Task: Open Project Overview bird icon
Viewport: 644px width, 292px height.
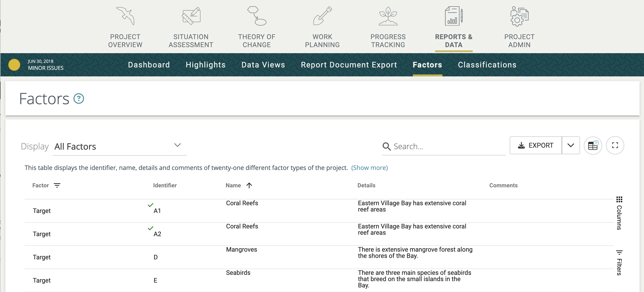Action: pyautogui.click(x=125, y=16)
